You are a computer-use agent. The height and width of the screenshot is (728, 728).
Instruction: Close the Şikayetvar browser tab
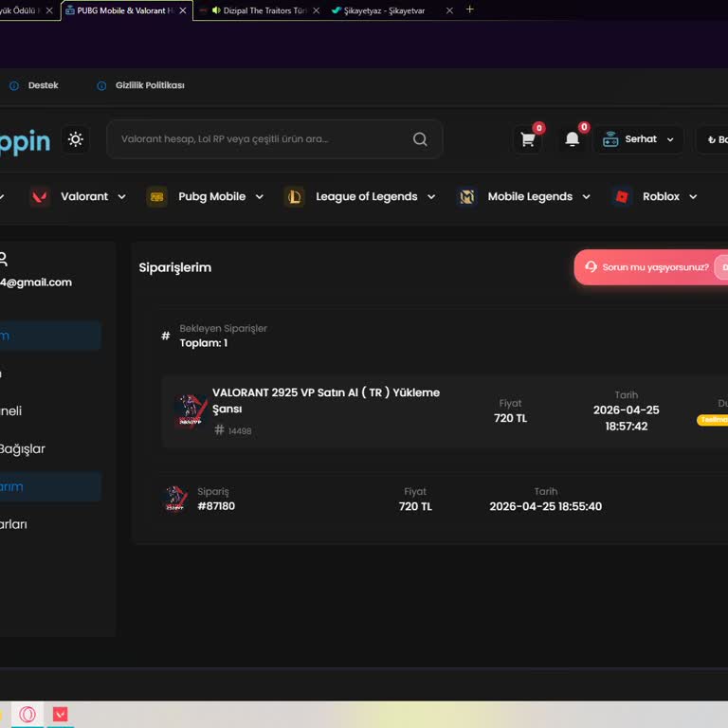(x=449, y=10)
